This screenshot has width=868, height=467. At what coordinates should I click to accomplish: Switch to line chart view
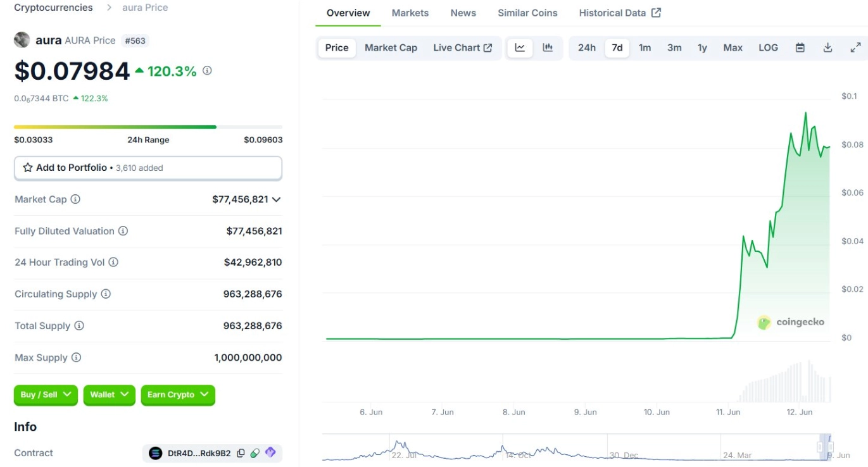(x=520, y=47)
